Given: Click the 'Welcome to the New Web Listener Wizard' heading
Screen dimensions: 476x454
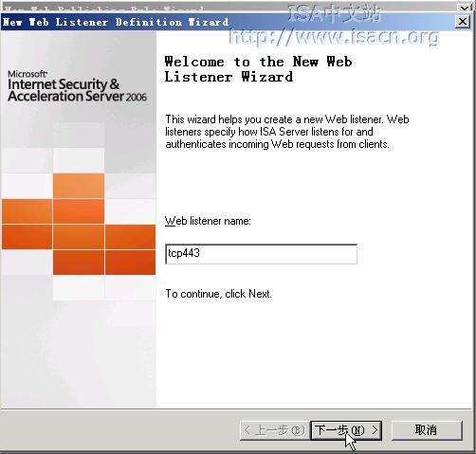Looking at the screenshot, I should click(x=258, y=69).
